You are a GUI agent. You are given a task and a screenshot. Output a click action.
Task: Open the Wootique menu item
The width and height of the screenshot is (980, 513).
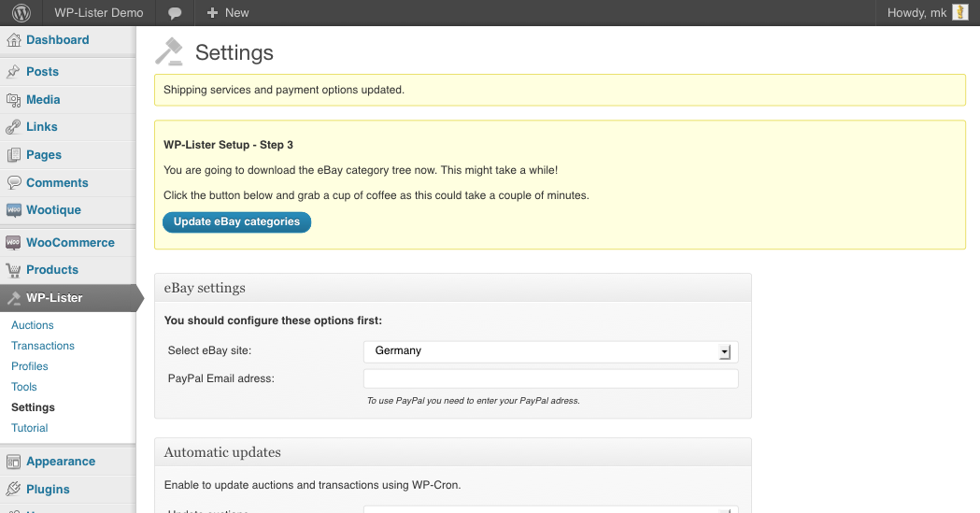pos(54,210)
